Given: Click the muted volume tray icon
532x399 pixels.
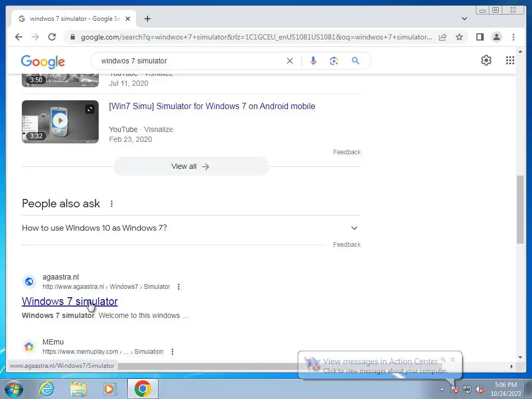Looking at the screenshot, I should tap(480, 390).
